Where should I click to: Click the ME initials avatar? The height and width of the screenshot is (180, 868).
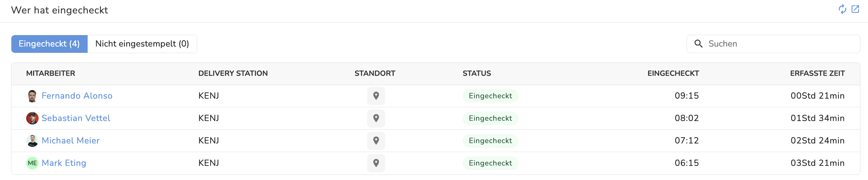click(x=32, y=163)
